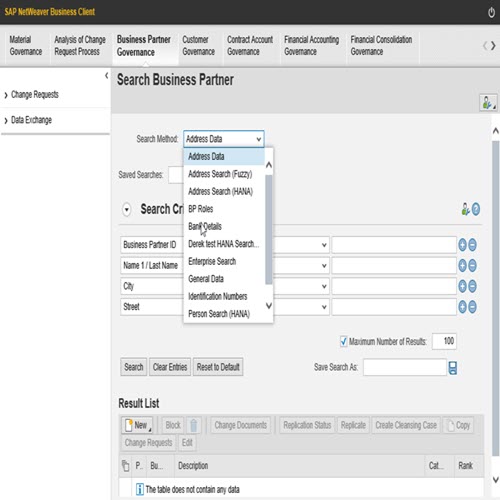Open Analysis of Change Request Process tab
Image resolution: width=500 pixels, height=500 pixels.
click(80, 46)
